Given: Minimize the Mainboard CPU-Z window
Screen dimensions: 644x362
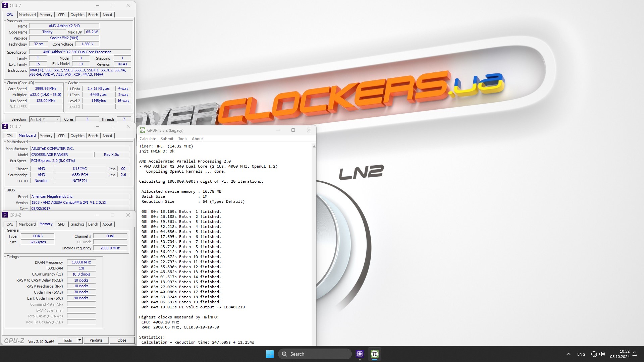Looking at the screenshot, I should pos(98,126).
